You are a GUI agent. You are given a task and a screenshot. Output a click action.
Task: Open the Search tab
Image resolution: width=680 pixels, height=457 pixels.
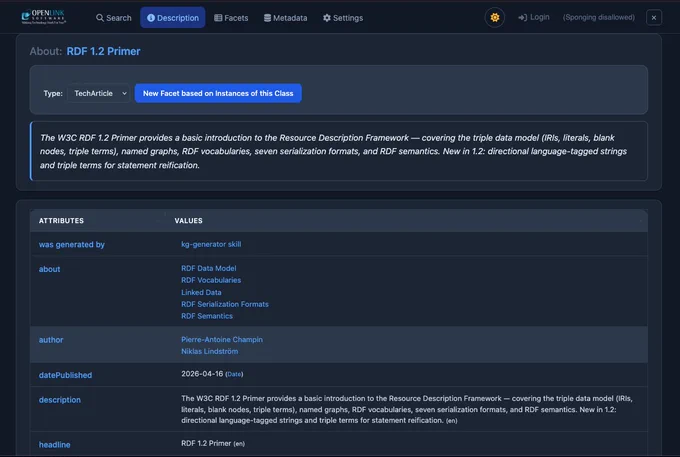pyautogui.click(x=114, y=18)
